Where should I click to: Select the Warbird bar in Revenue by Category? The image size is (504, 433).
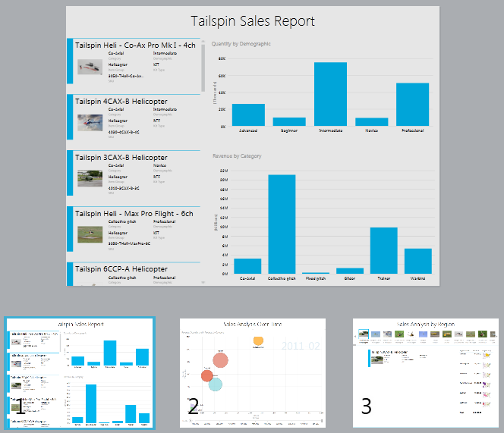(x=417, y=261)
